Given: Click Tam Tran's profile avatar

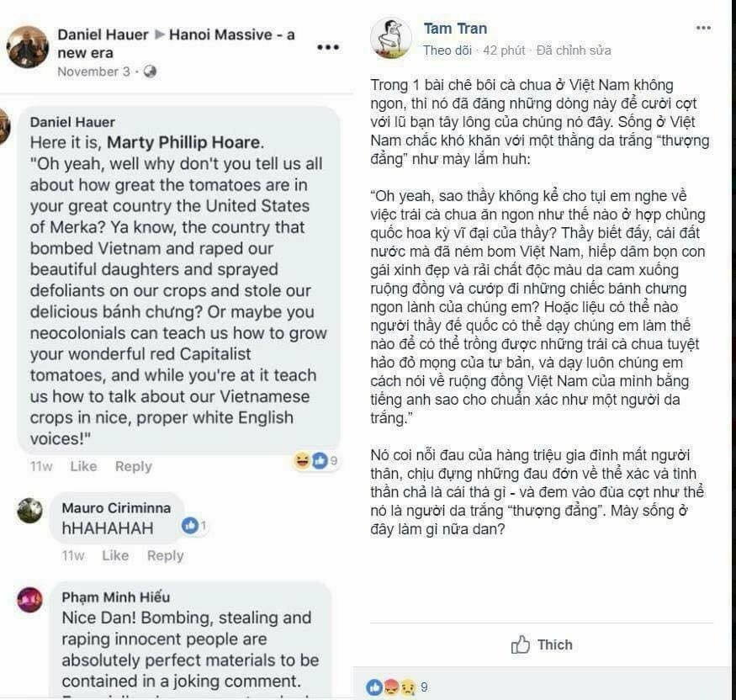Looking at the screenshot, I should click(391, 39).
